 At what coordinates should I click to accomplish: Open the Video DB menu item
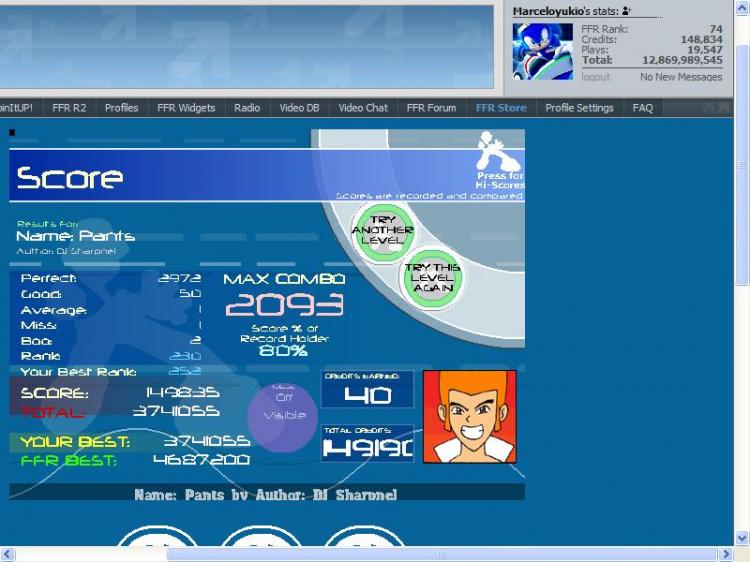(299, 108)
